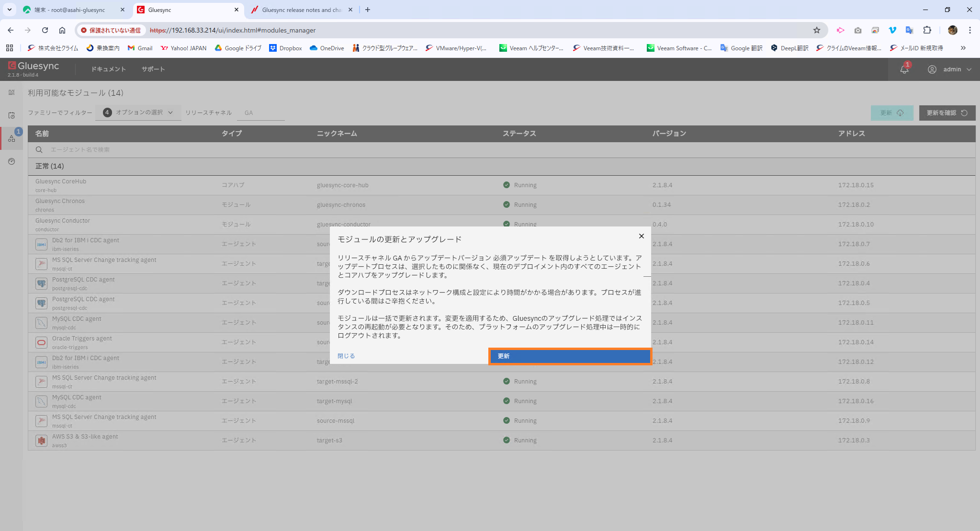Open the modules manager sidebar icon
The height and width of the screenshot is (531, 980).
click(x=11, y=138)
